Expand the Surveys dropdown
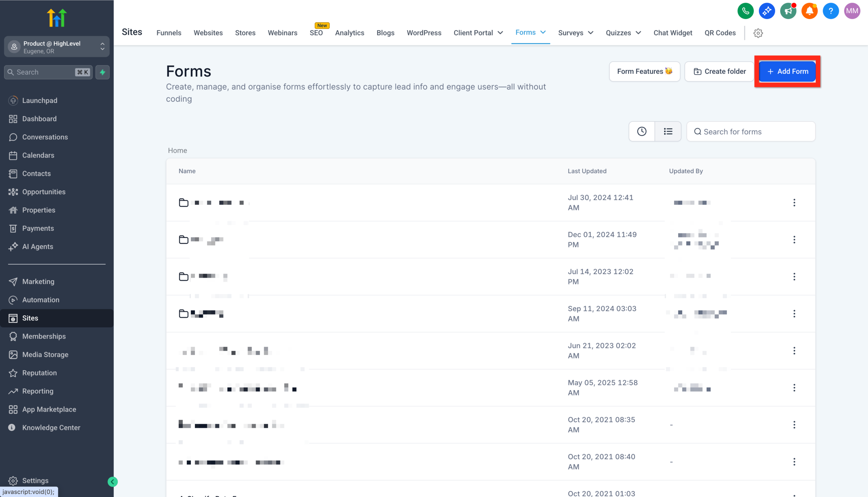 (576, 33)
